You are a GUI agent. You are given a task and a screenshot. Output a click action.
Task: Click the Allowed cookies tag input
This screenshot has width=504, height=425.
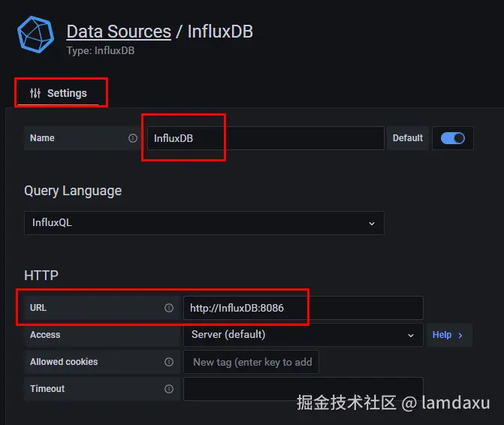click(252, 362)
